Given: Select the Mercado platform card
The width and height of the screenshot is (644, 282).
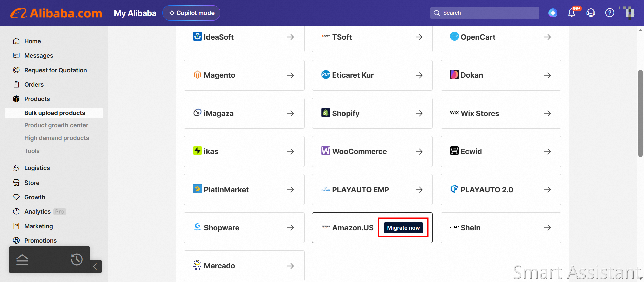Looking at the screenshot, I should (244, 266).
